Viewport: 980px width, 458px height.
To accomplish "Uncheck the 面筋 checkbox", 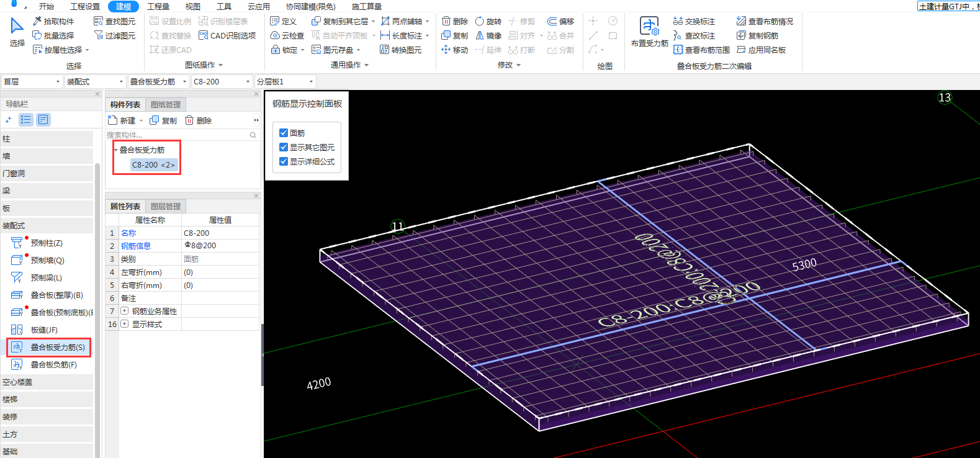I will click(284, 133).
